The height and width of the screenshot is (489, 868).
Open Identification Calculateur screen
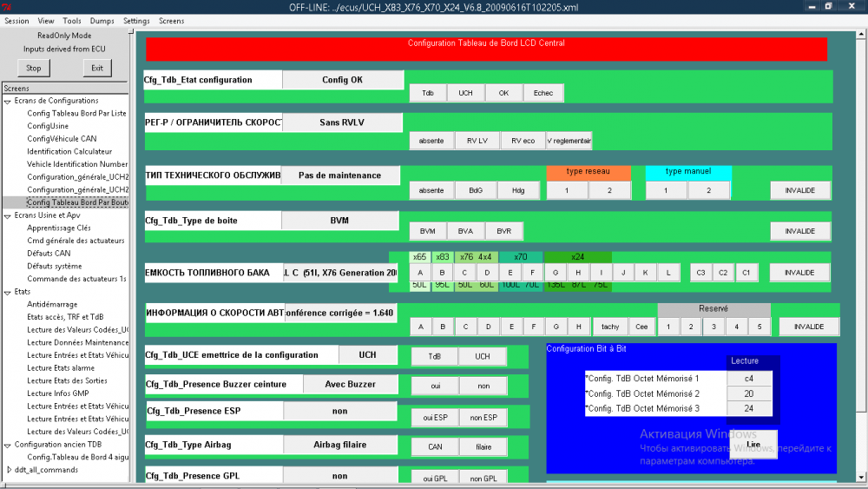[69, 152]
